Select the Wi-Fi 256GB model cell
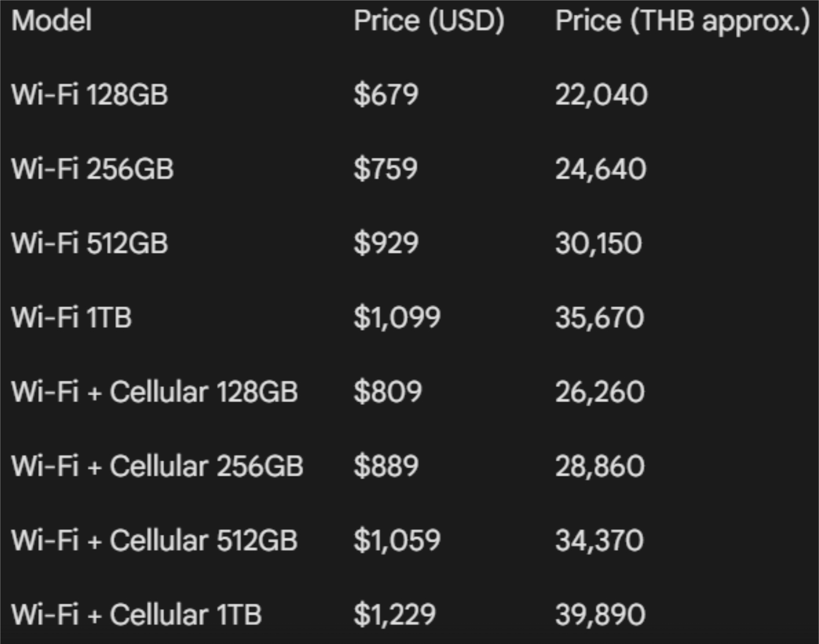The height and width of the screenshot is (644, 819). coord(92,169)
